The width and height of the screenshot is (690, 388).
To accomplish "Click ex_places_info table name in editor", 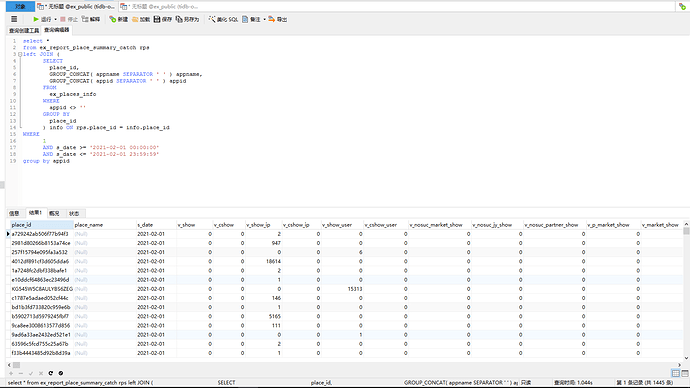I will pos(73,94).
